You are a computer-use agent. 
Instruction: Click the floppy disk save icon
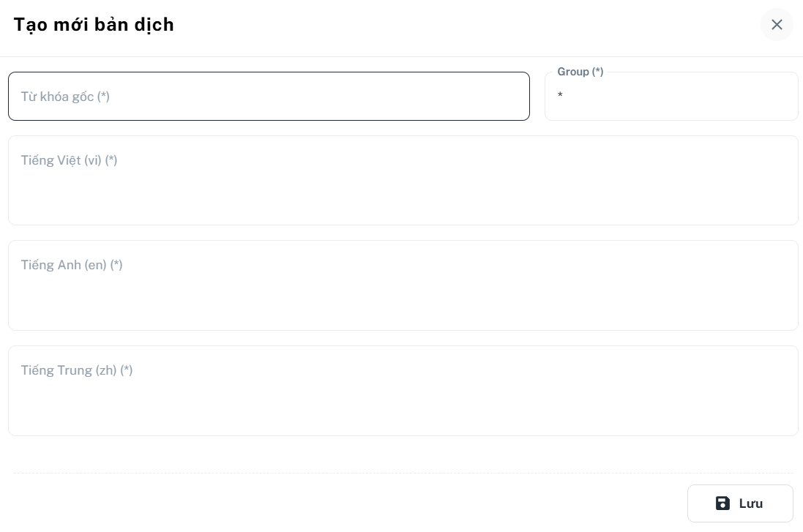tap(722, 503)
